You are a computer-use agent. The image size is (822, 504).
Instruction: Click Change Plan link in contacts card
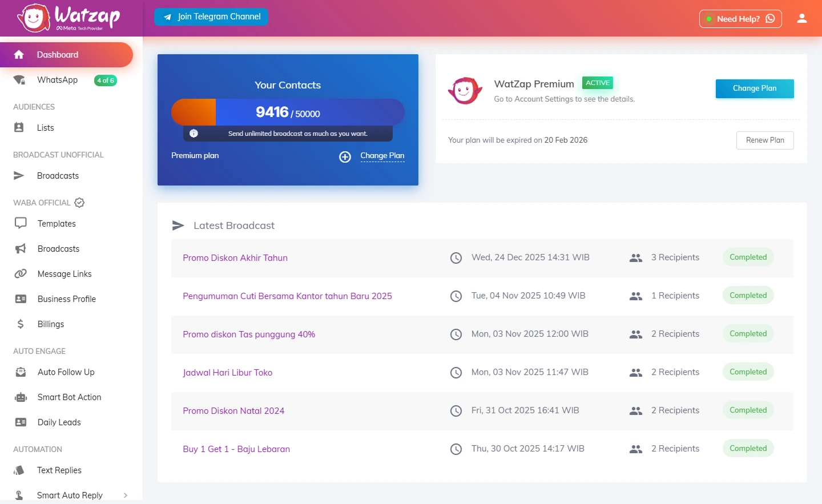[382, 156]
